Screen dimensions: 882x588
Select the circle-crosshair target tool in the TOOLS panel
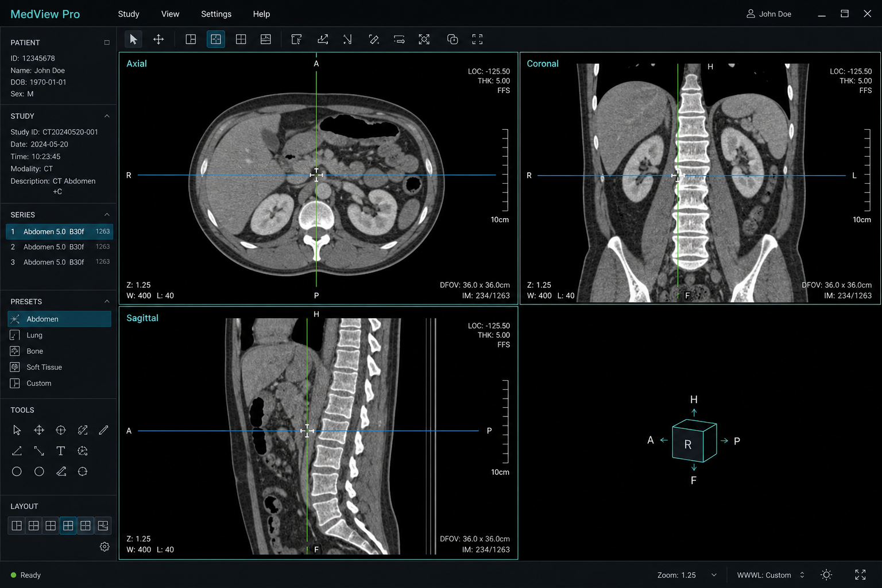[x=60, y=430]
